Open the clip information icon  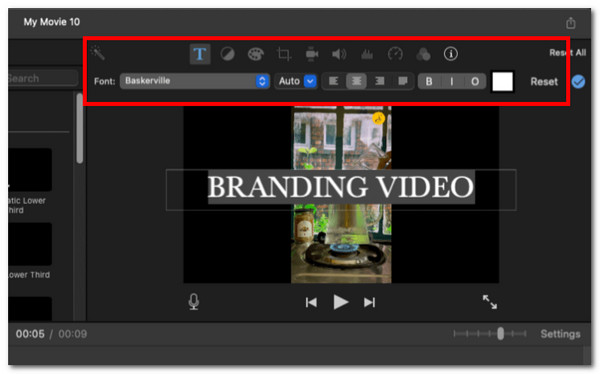click(451, 54)
